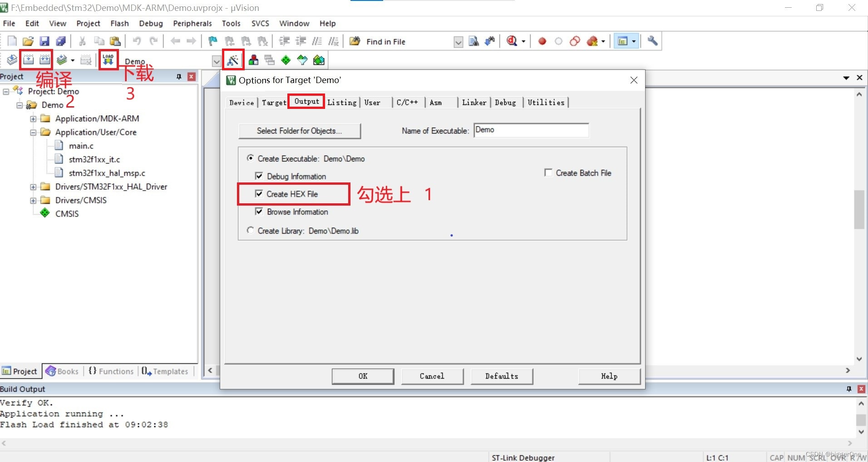
Task: Switch to the Functions panel tab
Action: click(x=111, y=371)
